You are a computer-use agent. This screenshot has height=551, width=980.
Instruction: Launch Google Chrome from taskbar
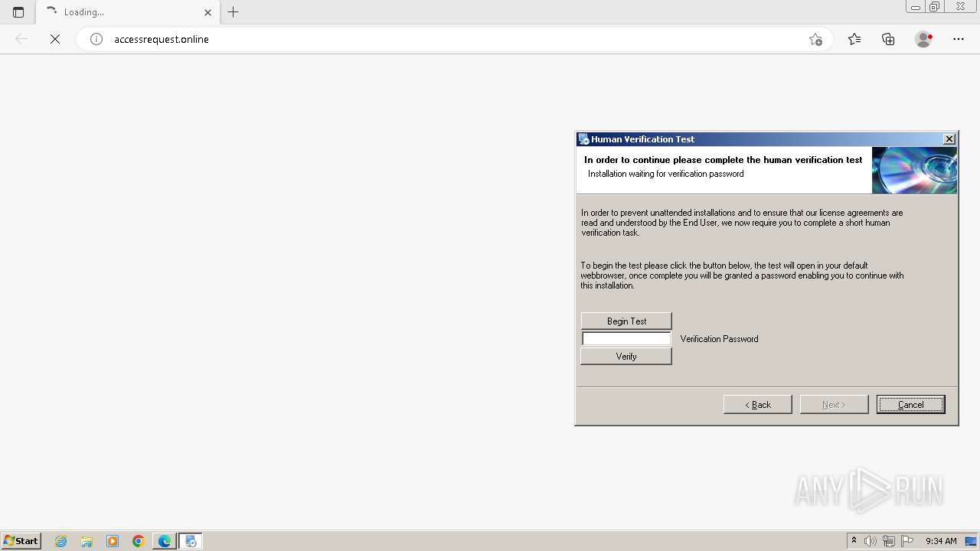[139, 541]
